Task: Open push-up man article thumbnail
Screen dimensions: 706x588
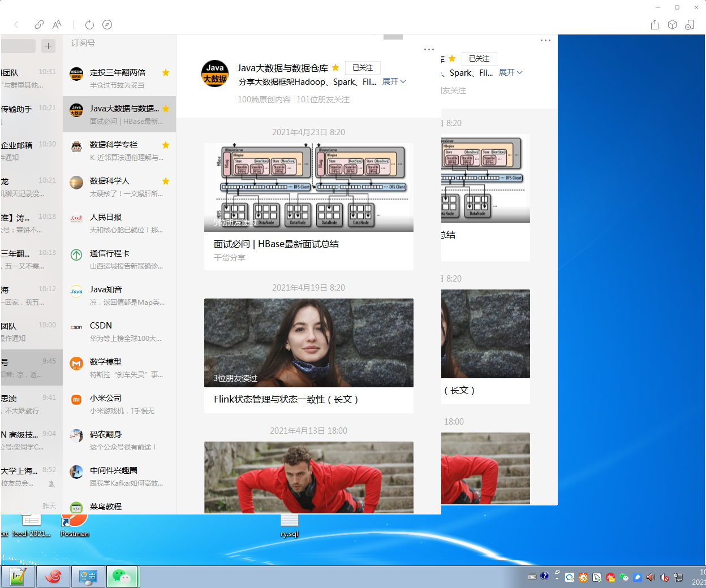Action: 309,477
